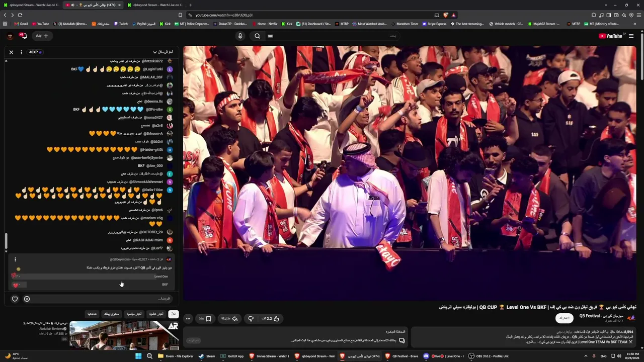644x362 pixels.
Task: Click the chat panel scrollbar thumb
Action: point(6,242)
